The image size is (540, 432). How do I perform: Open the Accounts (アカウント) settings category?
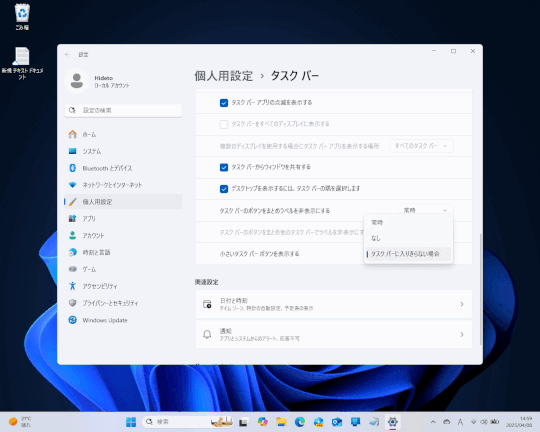click(123, 236)
